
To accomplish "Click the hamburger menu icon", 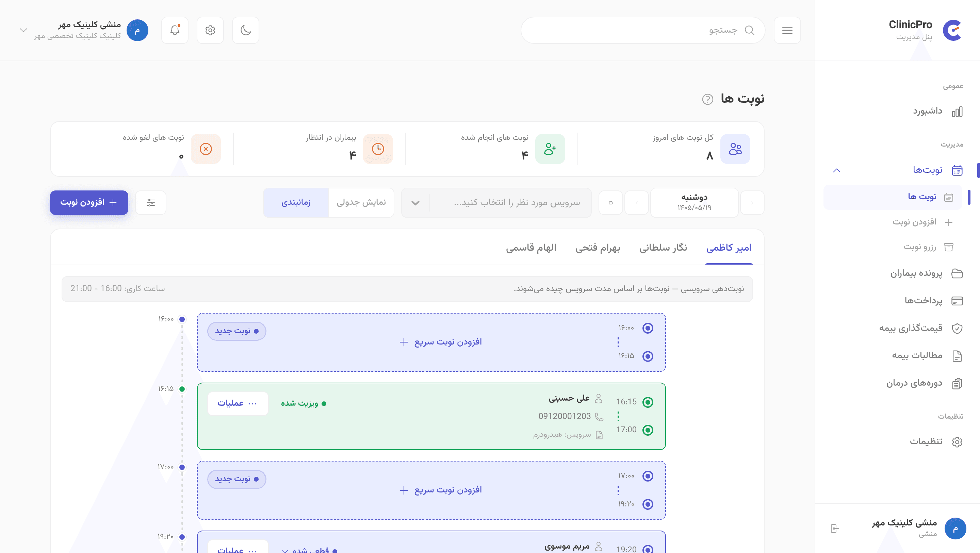I will (787, 30).
